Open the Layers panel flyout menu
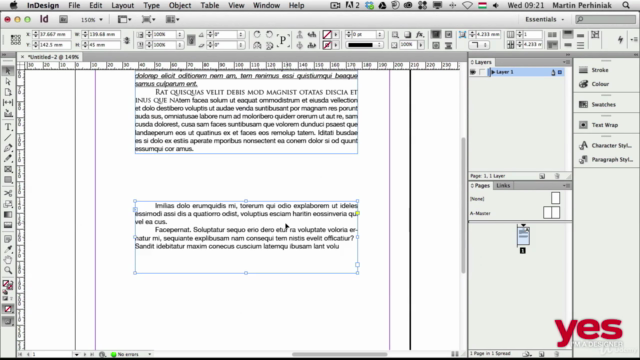Viewport: 640px width, 360px height. coord(567,62)
